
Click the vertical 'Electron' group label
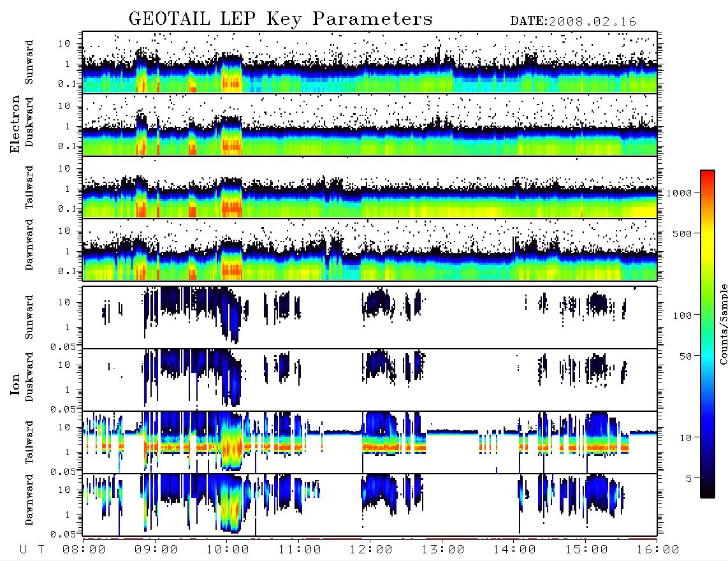(x=15, y=124)
